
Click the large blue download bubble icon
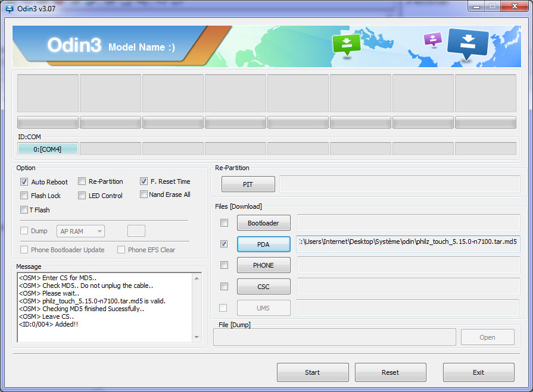pyautogui.click(x=467, y=44)
